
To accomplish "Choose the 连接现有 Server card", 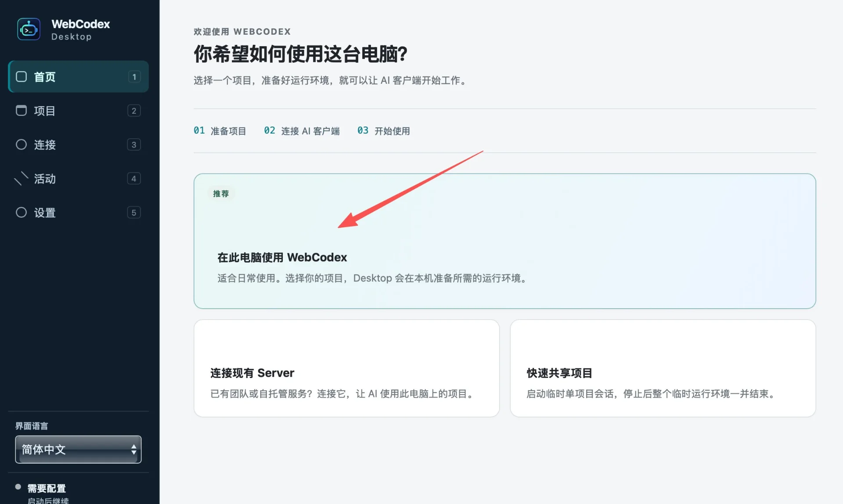I will [346, 368].
